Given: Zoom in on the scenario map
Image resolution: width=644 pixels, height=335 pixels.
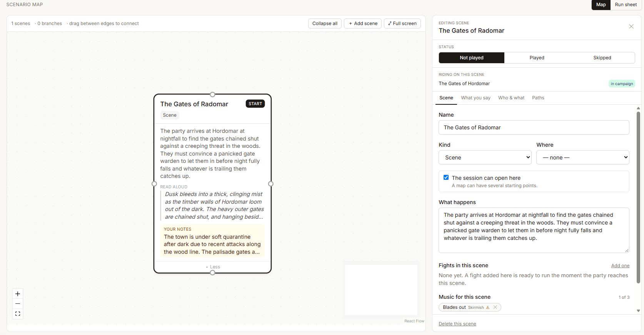Looking at the screenshot, I should tap(18, 294).
